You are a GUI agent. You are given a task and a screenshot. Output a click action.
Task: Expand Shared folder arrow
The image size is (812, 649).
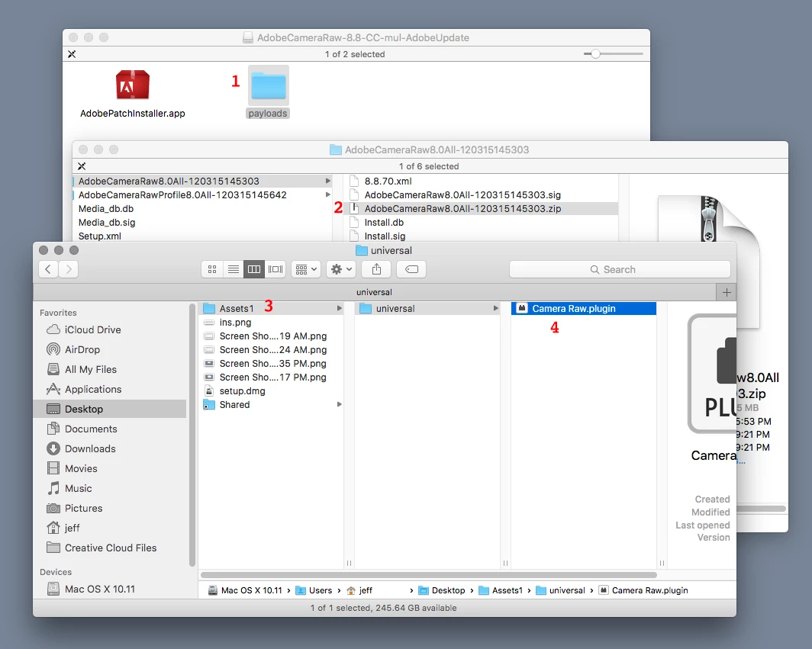339,404
